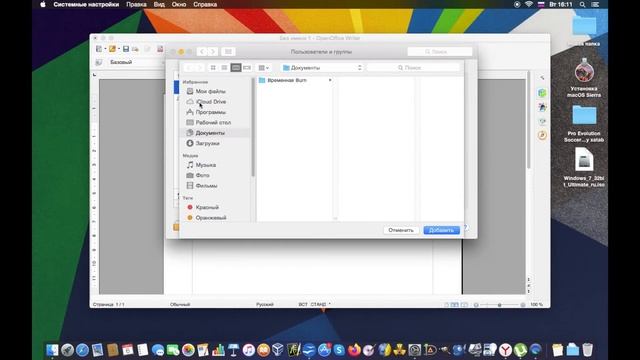
Task: Open the Apple menu
Action: click(x=43, y=4)
